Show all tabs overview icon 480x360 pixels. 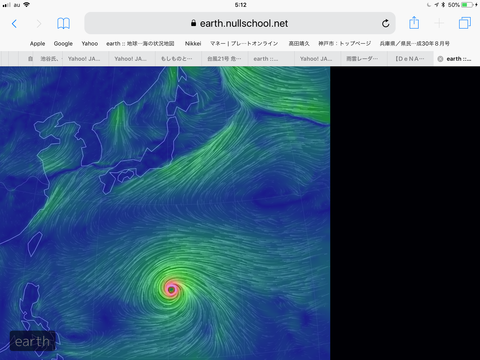point(465,23)
